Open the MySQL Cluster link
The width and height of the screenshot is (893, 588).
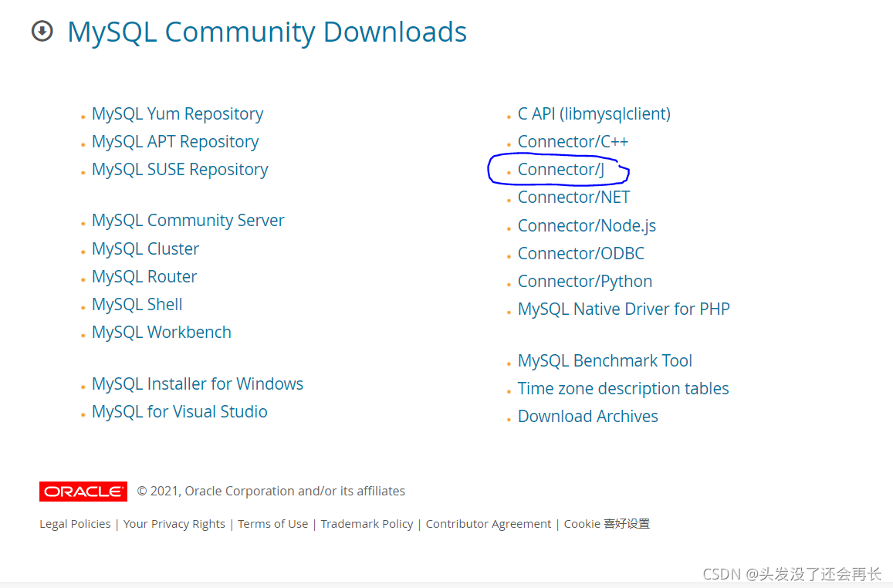point(145,248)
